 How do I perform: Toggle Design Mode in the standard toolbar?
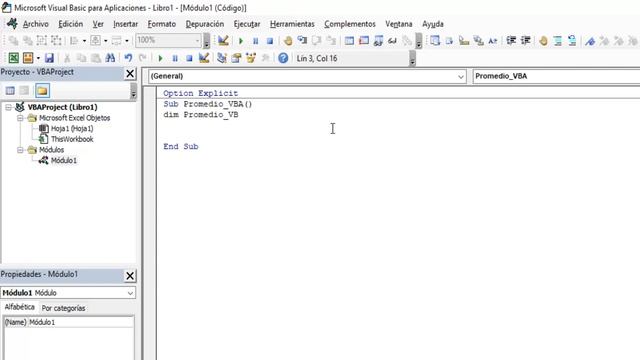point(204,58)
